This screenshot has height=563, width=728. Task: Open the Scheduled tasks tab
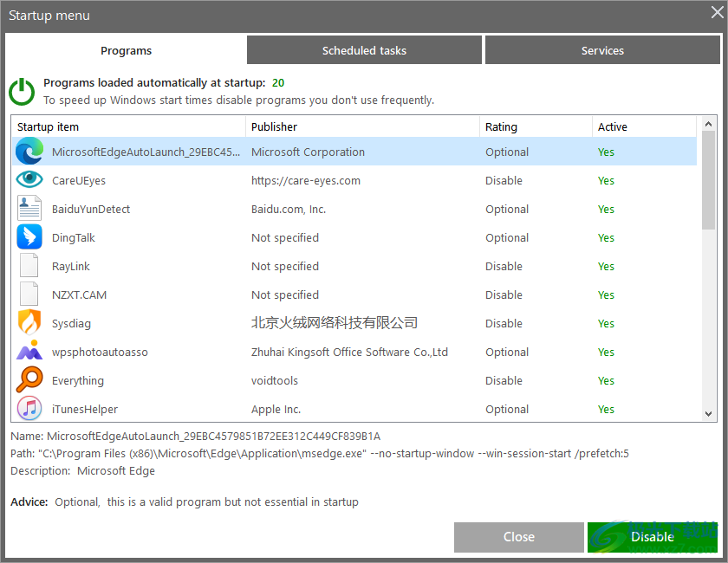click(x=364, y=50)
